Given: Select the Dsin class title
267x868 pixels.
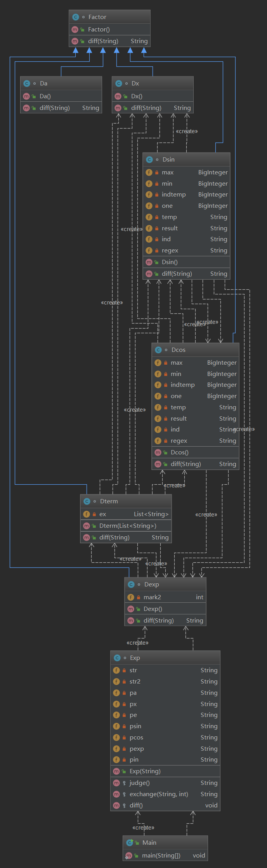Looking at the screenshot, I should tap(169, 160).
